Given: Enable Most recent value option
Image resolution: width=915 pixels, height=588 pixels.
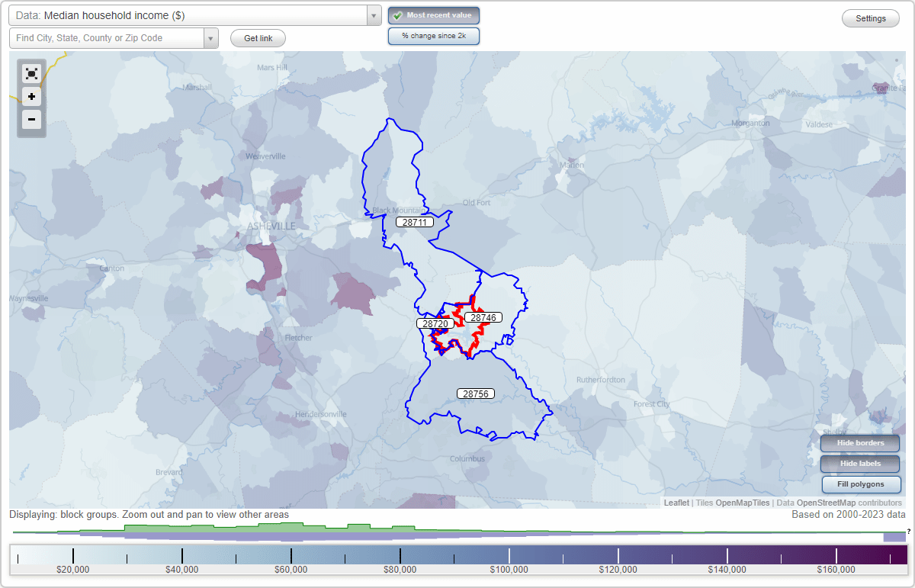Looking at the screenshot, I should [434, 15].
